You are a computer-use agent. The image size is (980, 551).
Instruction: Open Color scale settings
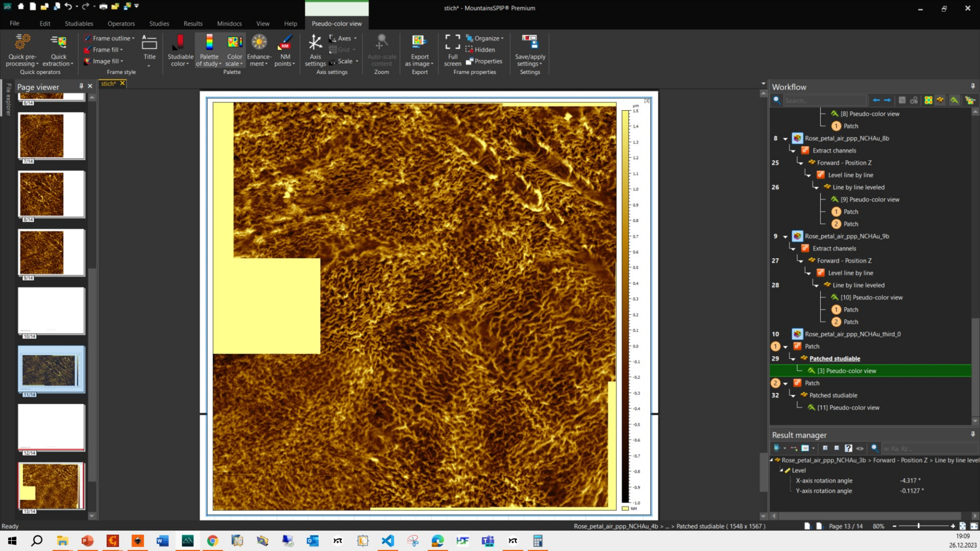[235, 50]
